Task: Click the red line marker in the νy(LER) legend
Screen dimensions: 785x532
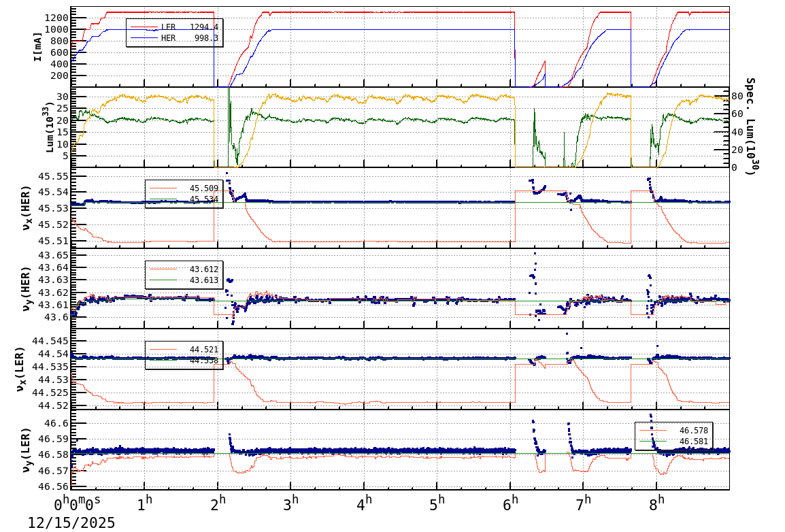Action: pyautogui.click(x=654, y=431)
